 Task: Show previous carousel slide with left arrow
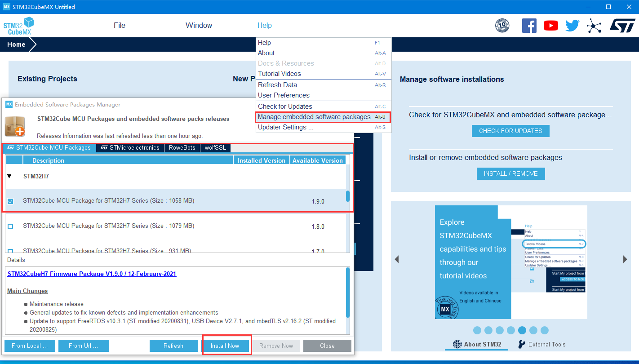[397, 259]
